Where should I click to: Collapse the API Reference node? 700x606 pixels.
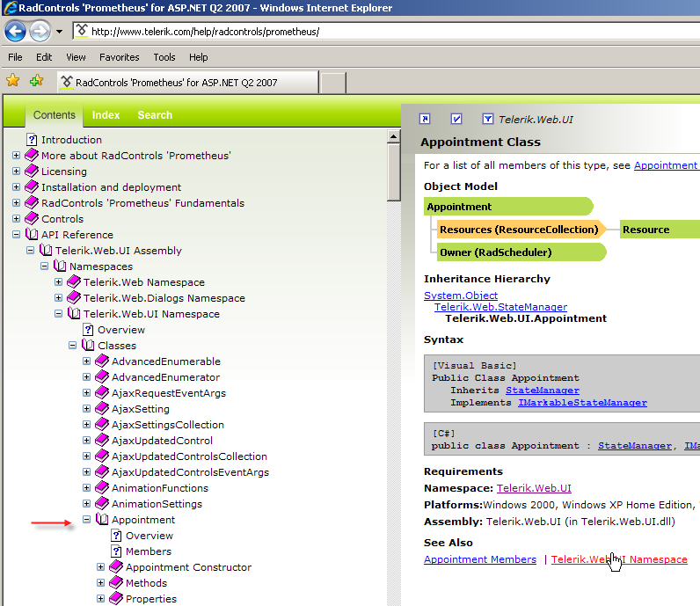click(16, 235)
